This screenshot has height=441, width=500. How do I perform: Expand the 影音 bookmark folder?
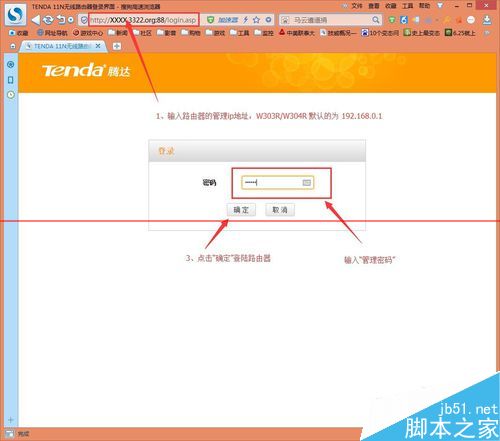pyautogui.click(x=166, y=33)
